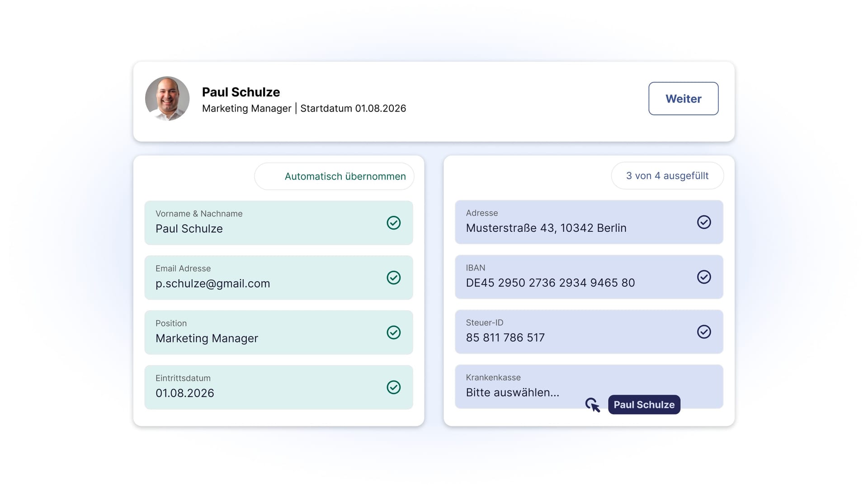Screen dimensions: 868x488
Task: Open the Krankenkasse dropdown 'Bitte auswählen...'
Action: (589, 386)
